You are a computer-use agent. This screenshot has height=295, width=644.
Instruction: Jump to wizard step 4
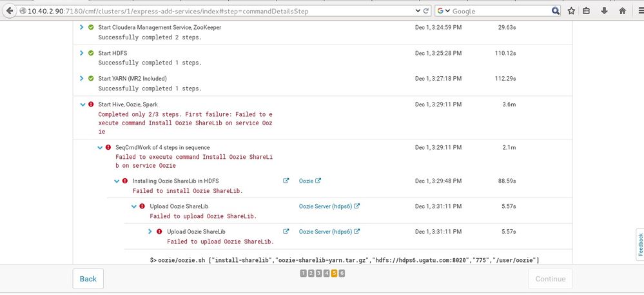coord(327,273)
